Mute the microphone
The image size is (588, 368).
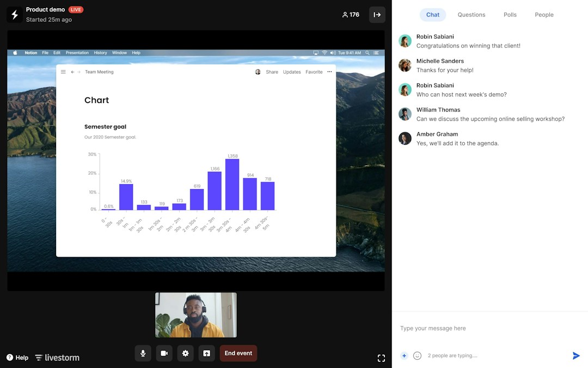pyautogui.click(x=143, y=353)
